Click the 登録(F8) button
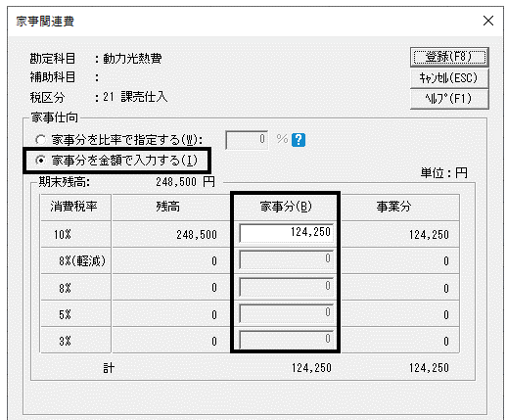The image size is (507, 420). point(449,57)
